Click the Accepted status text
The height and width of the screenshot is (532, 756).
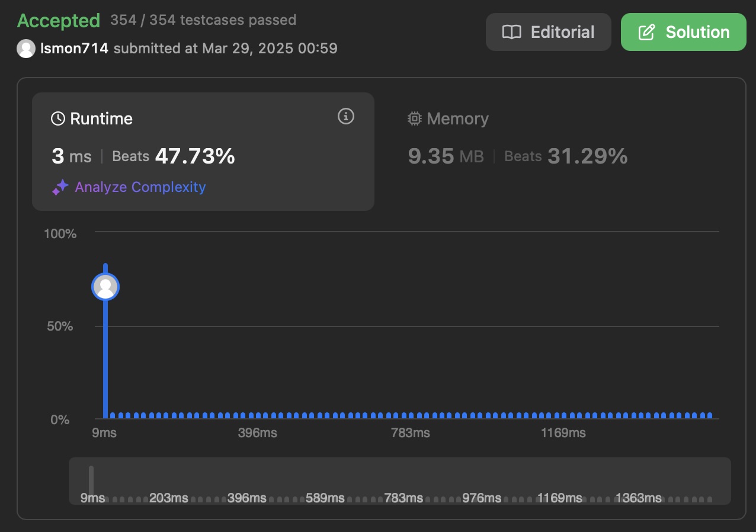pyautogui.click(x=58, y=20)
